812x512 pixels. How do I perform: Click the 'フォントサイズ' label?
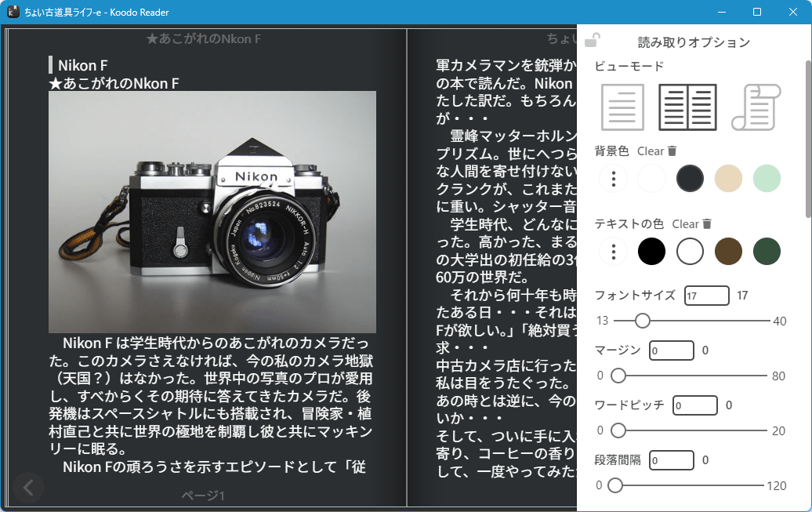pos(635,296)
